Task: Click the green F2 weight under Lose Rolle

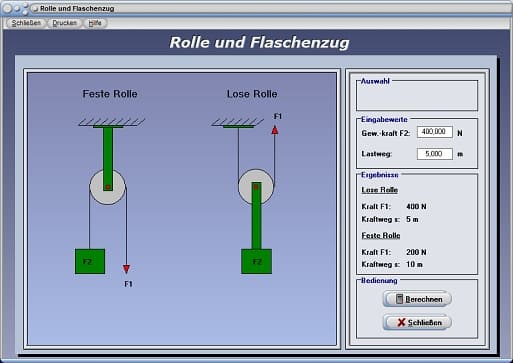Action: [x=256, y=261]
